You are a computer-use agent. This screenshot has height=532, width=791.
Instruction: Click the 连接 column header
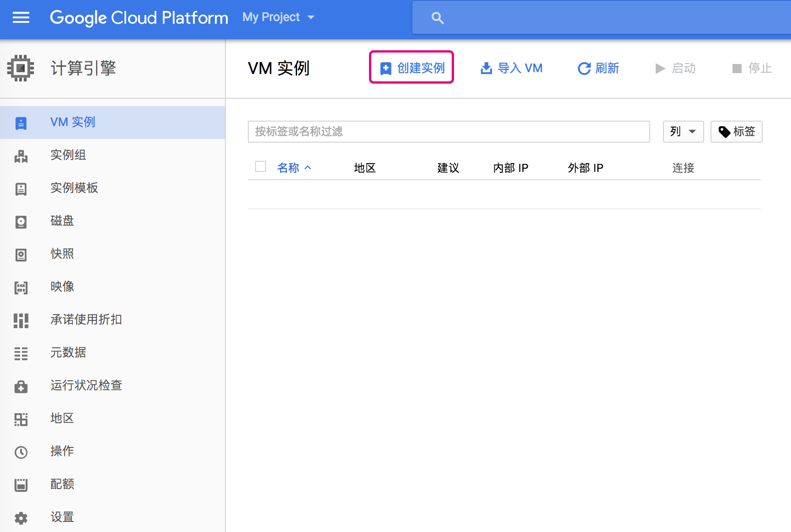click(x=683, y=168)
